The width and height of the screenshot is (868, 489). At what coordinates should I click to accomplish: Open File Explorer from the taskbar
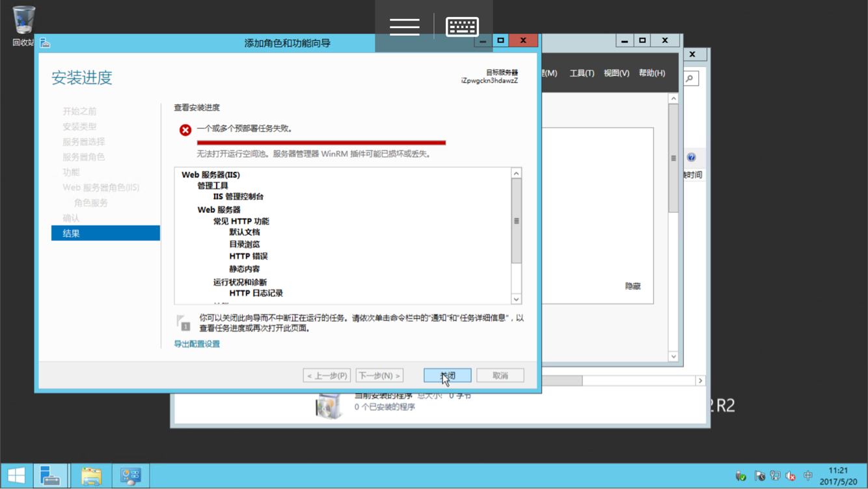(91, 475)
